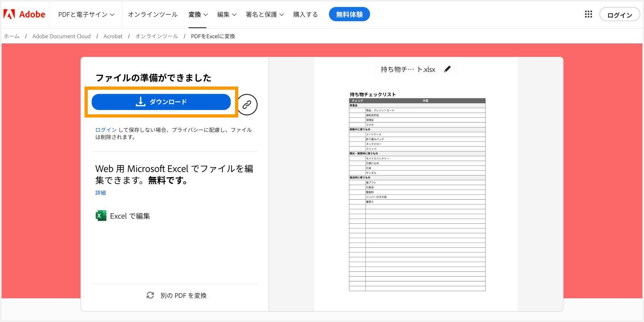
Task: Follow the ログイン link under download
Action: [x=106, y=130]
